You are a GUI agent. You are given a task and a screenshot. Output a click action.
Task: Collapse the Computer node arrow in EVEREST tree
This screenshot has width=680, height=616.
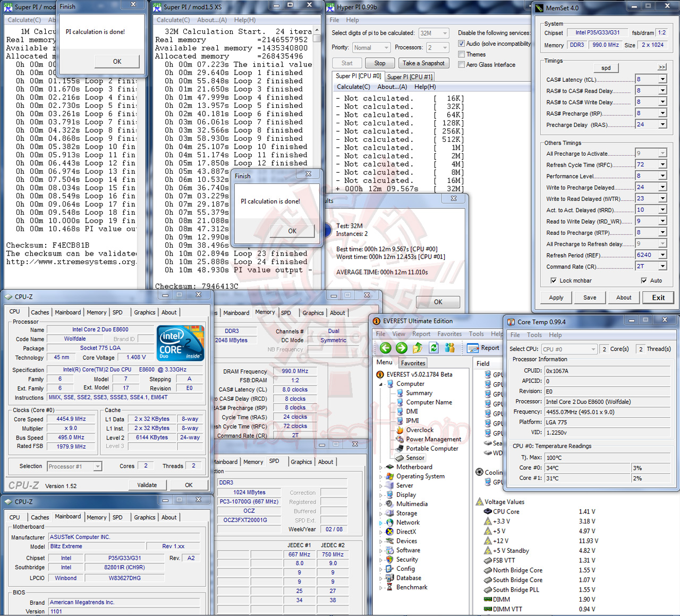[380, 384]
